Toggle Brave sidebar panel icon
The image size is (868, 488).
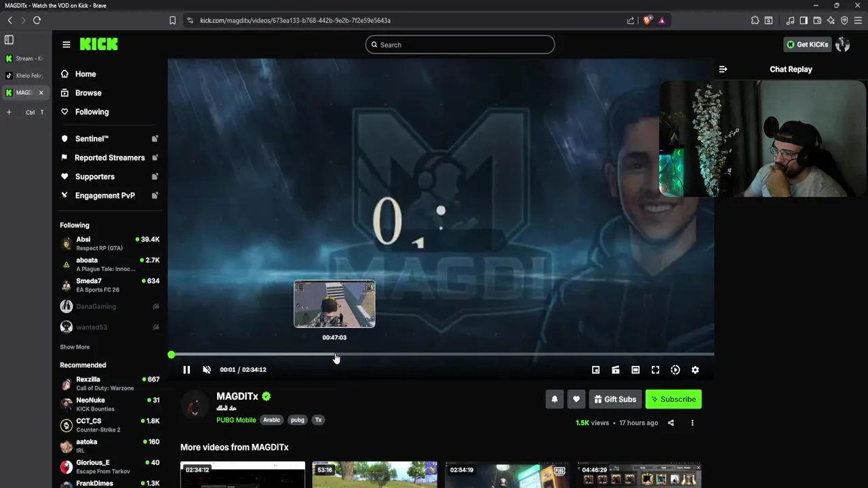pos(804,20)
